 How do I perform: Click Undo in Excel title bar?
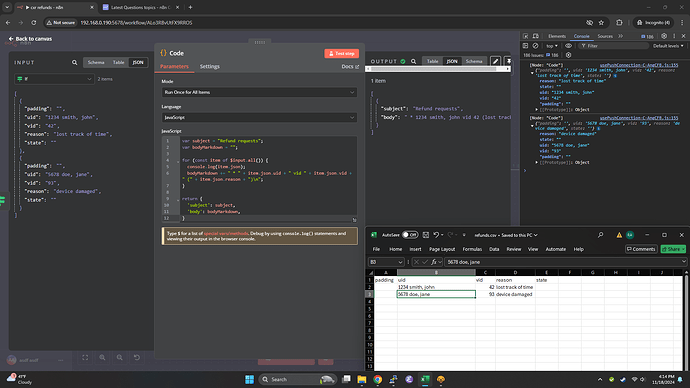coord(436,235)
